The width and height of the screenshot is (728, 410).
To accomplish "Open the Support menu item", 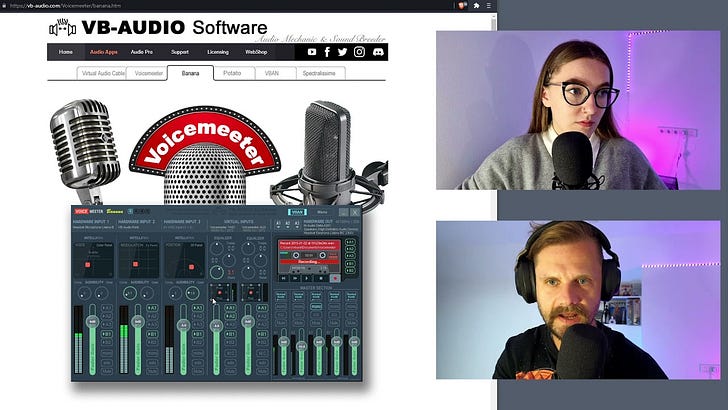I will coord(180,52).
